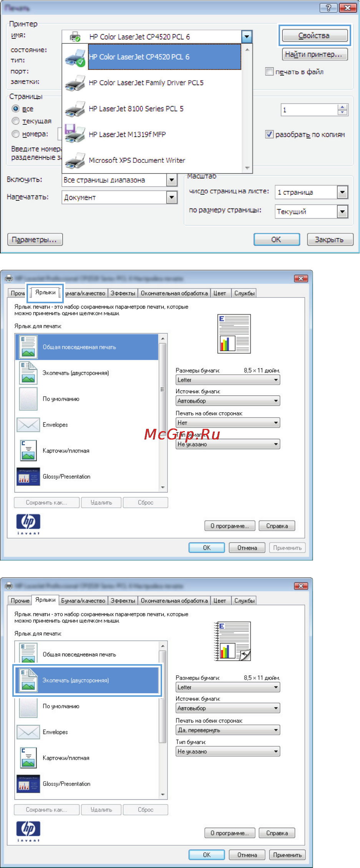
Task: Open the 'Не указано' paper type dropdown in Экопечать-selected dialog
Action: (228, 751)
